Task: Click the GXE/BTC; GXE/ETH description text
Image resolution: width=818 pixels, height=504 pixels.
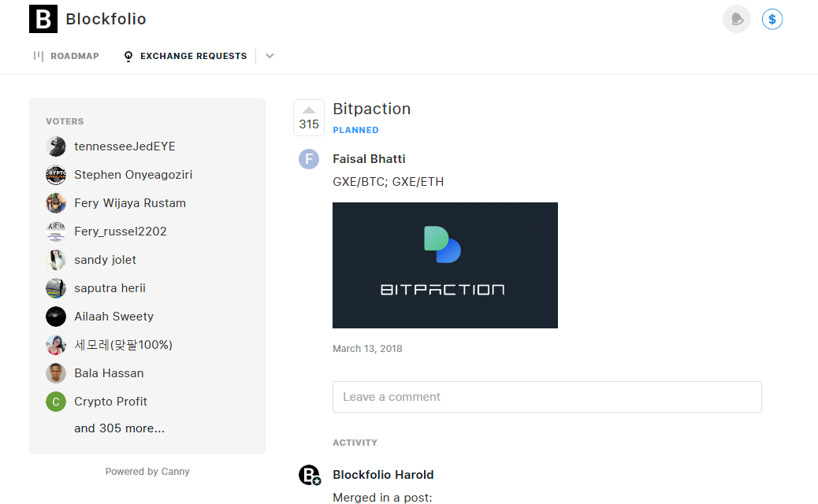Action: click(389, 182)
